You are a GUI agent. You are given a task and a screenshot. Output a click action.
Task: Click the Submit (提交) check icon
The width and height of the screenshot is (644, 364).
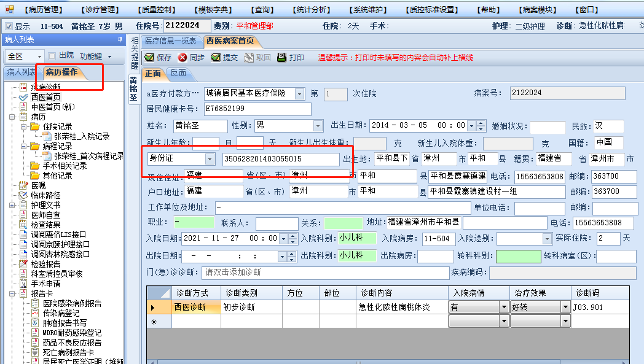coord(216,58)
